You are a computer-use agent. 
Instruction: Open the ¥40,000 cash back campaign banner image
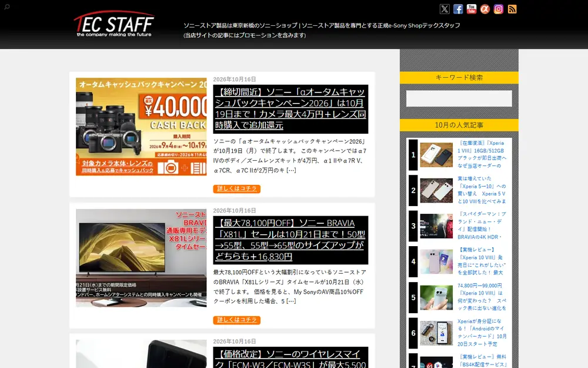click(141, 127)
